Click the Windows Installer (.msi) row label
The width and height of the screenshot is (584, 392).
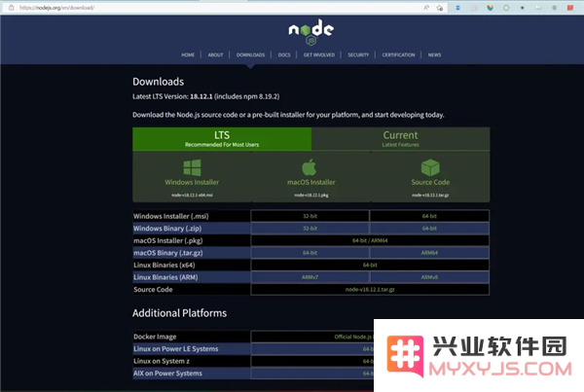pos(171,216)
